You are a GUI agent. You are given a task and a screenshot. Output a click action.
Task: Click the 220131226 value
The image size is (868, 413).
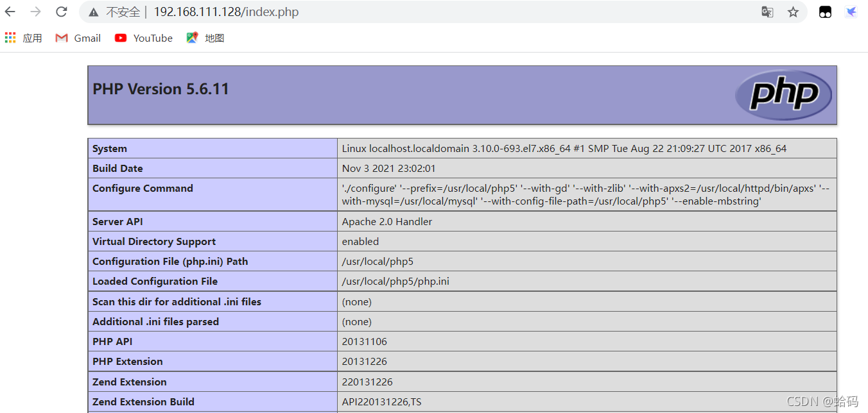(x=367, y=382)
